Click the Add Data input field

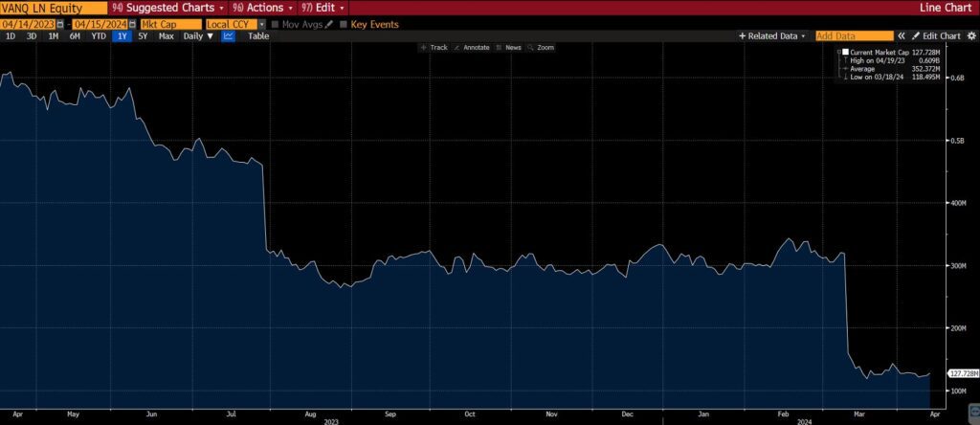coord(853,35)
